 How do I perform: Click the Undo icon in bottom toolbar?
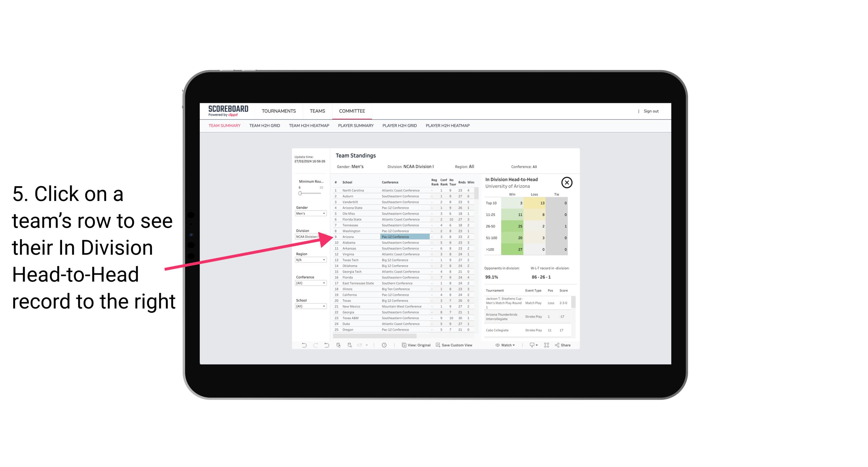303,345
